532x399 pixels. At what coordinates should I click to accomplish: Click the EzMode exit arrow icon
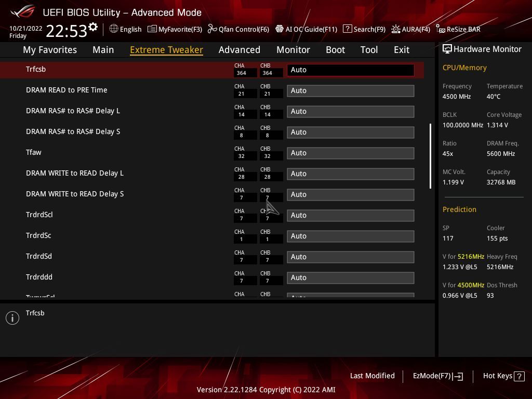(458, 376)
